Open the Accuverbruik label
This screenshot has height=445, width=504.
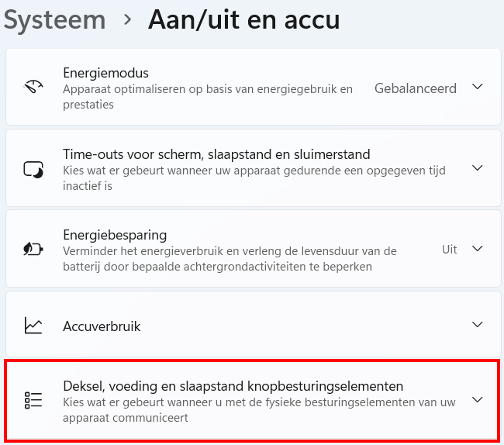102,326
